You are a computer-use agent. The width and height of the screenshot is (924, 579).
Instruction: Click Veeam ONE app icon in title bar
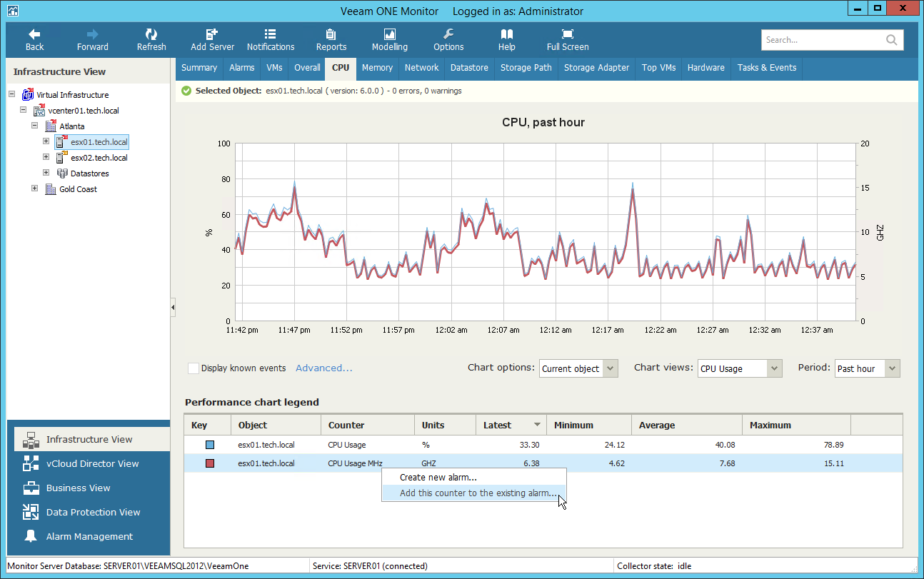[13, 11]
